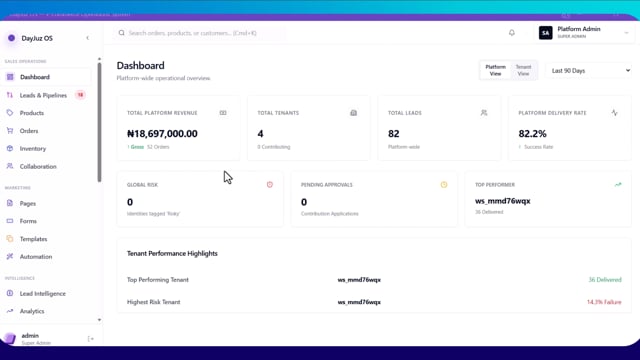This screenshot has height=360, width=640.
Task: Click sidebar scroll down arrow
Action: (99, 320)
